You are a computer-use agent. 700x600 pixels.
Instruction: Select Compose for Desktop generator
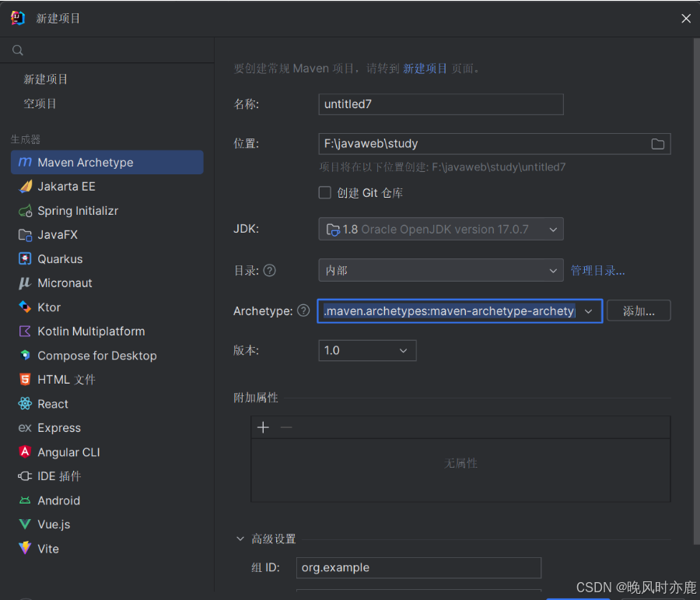[x=107, y=355]
